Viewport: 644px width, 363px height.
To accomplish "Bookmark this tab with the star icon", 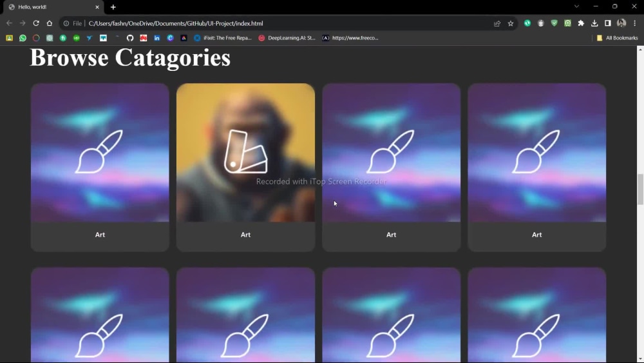I will 511,23.
